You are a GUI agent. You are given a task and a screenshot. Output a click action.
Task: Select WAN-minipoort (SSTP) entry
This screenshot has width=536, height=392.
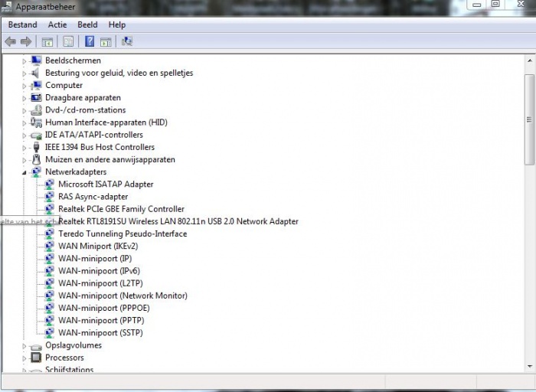[100, 333]
